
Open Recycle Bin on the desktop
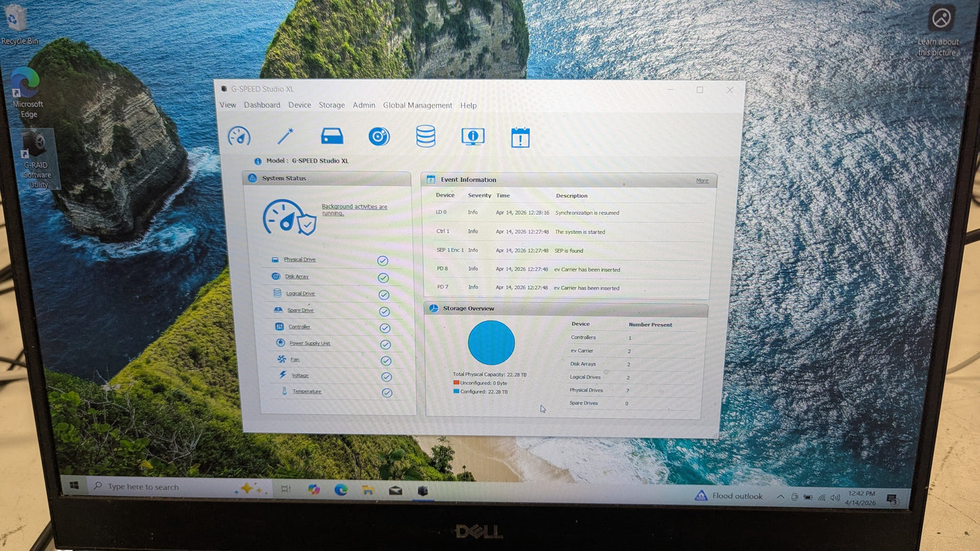(x=18, y=25)
